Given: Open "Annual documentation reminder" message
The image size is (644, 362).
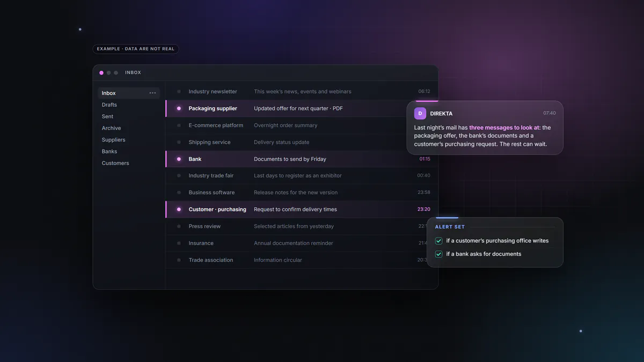Looking at the screenshot, I should tap(302, 243).
